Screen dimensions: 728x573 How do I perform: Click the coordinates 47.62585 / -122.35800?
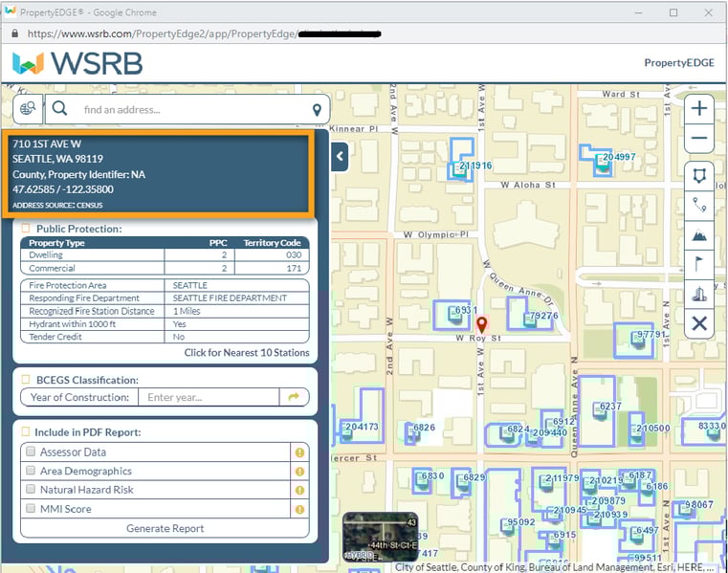coord(63,189)
